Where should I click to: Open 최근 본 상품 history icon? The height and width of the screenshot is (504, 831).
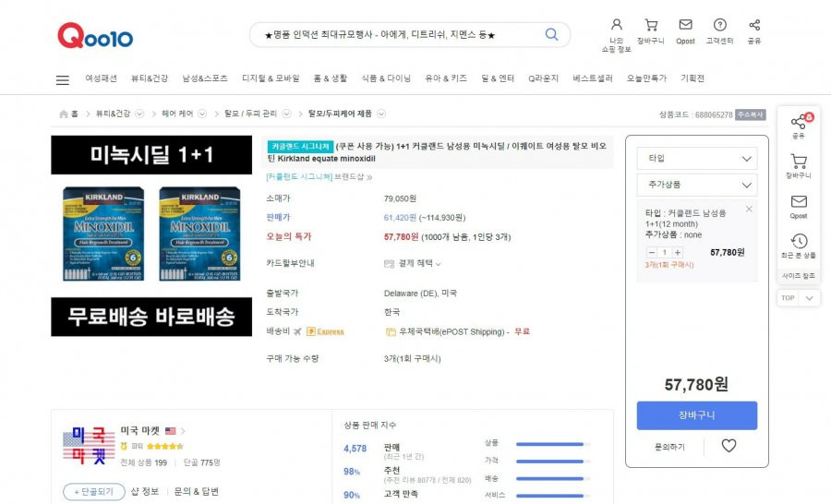tap(799, 241)
